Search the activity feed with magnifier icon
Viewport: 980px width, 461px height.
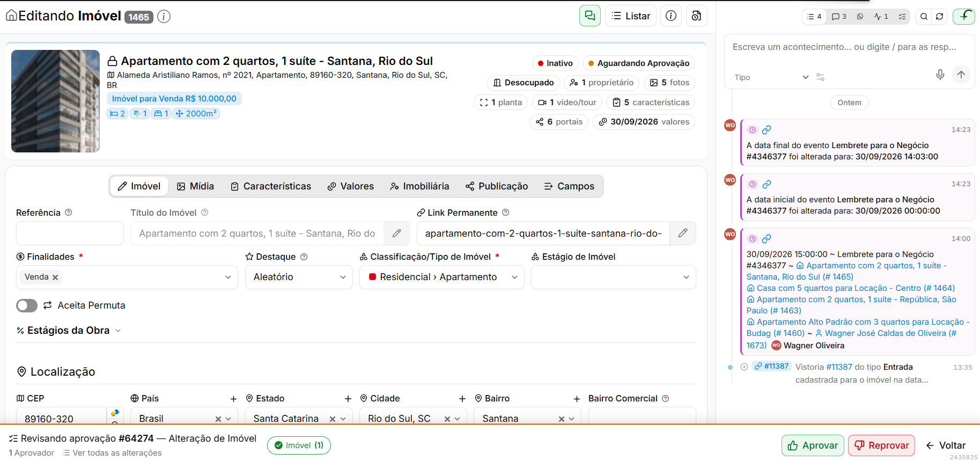pos(924,17)
